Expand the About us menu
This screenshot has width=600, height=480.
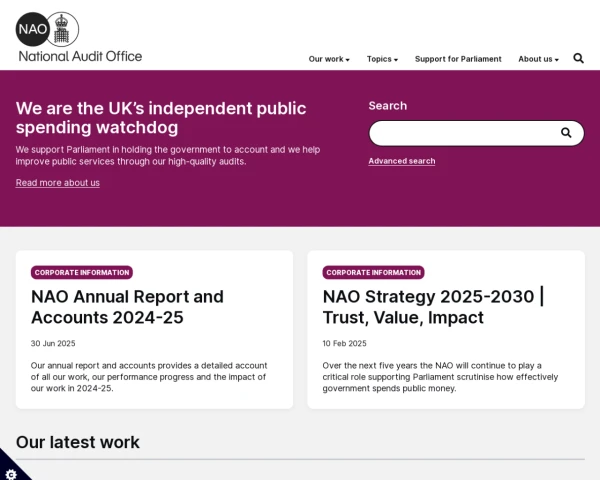[538, 59]
